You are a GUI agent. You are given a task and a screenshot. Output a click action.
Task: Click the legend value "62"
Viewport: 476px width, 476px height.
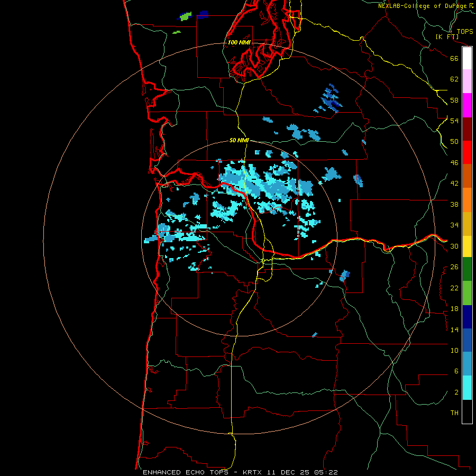454,79
